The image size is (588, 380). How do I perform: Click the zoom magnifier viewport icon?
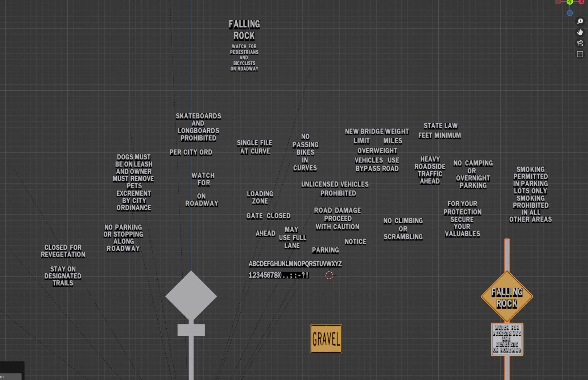580,22
